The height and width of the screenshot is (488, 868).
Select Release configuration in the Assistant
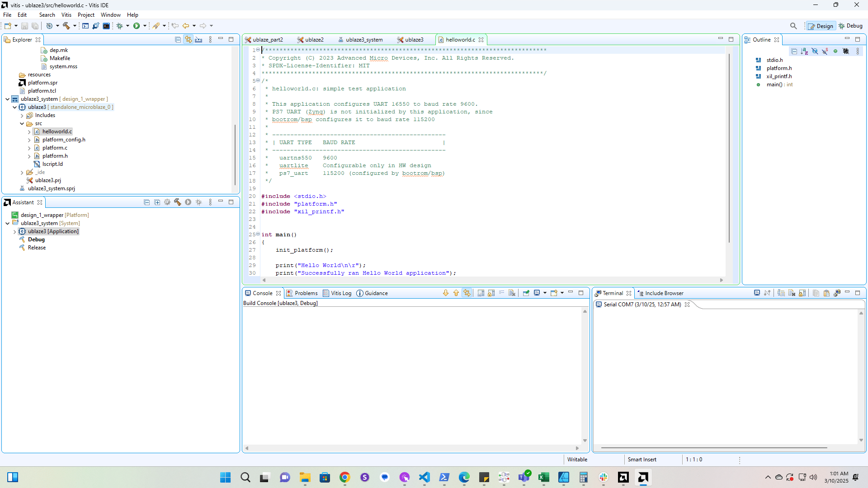37,248
